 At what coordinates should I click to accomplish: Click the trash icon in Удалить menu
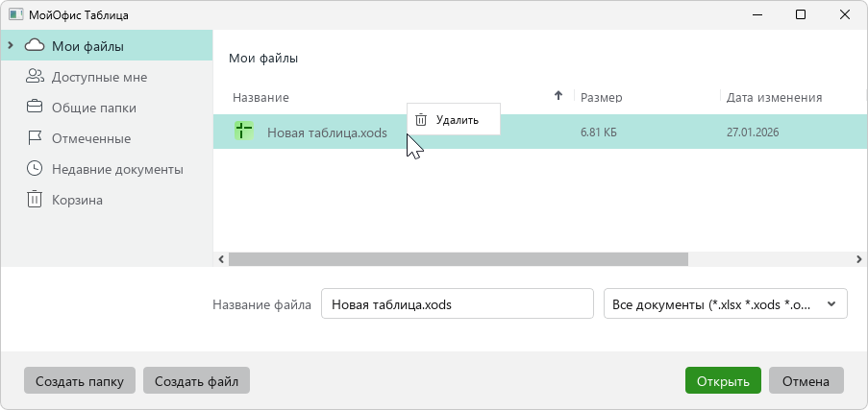pyautogui.click(x=421, y=119)
